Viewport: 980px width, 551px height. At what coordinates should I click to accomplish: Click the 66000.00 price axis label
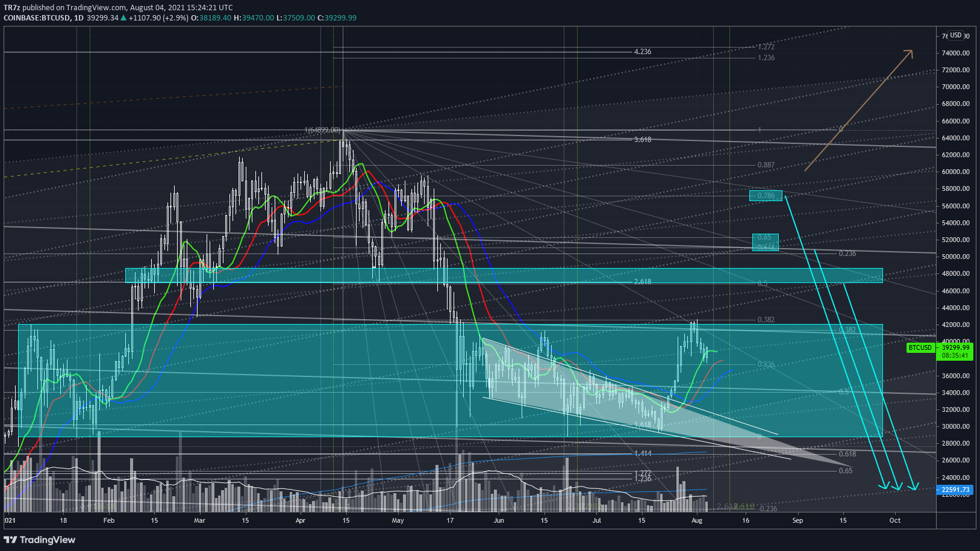(956, 121)
